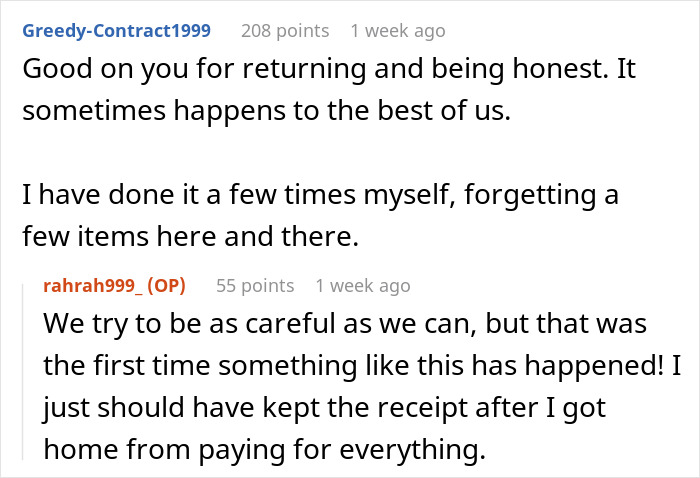The height and width of the screenshot is (478, 700).
Task: Collapse the reply via its vertical thread line
Action: (x=23, y=371)
